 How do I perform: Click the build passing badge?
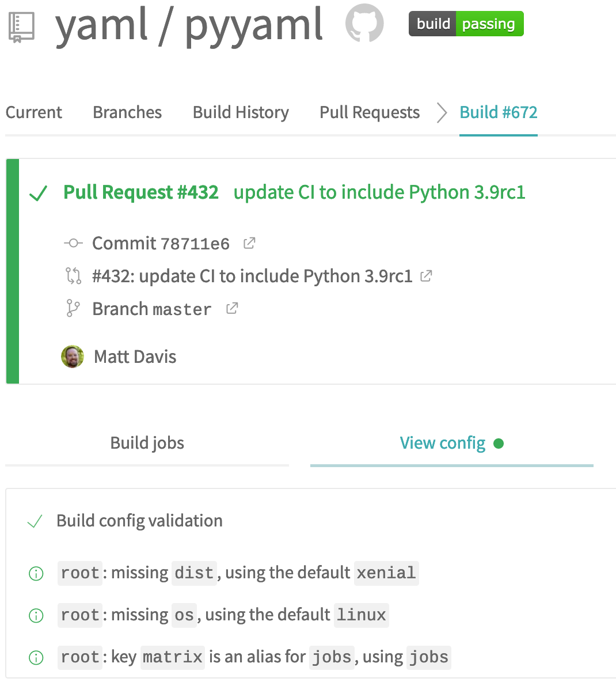pyautogui.click(x=466, y=24)
